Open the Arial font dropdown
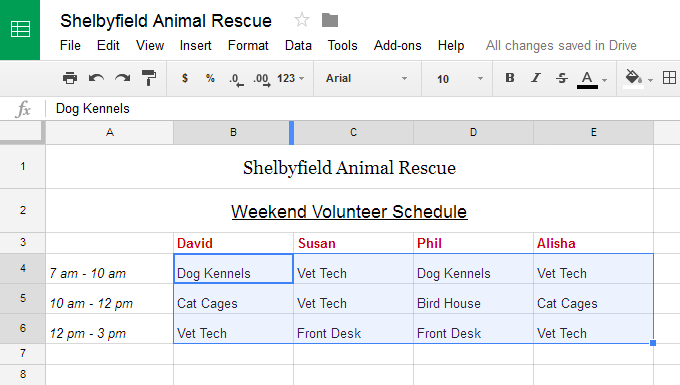Screen dimensions: 680x385 click(367, 78)
